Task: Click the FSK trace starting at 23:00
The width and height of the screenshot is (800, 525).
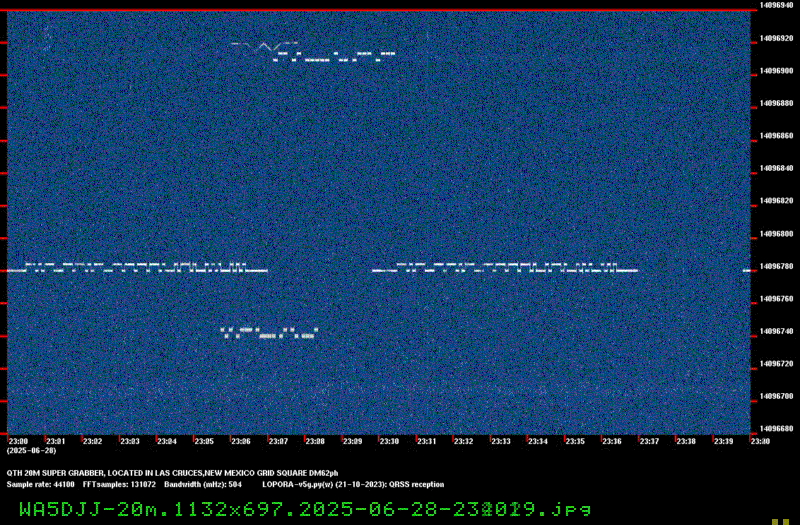Action: coord(137,267)
